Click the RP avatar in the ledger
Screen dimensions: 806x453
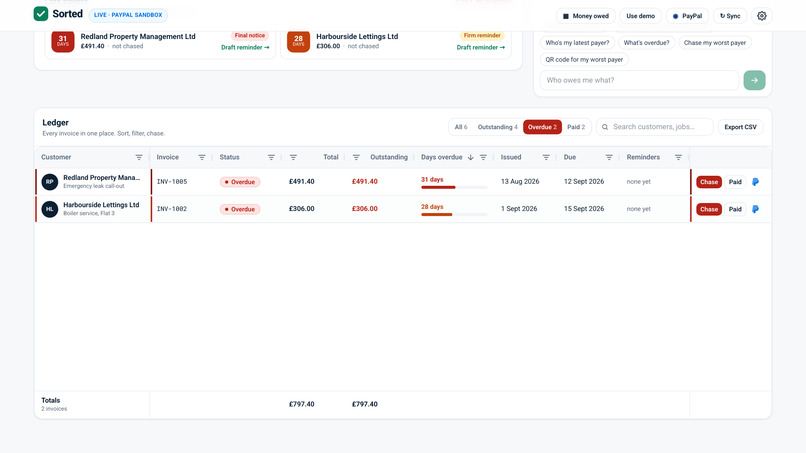coord(50,182)
